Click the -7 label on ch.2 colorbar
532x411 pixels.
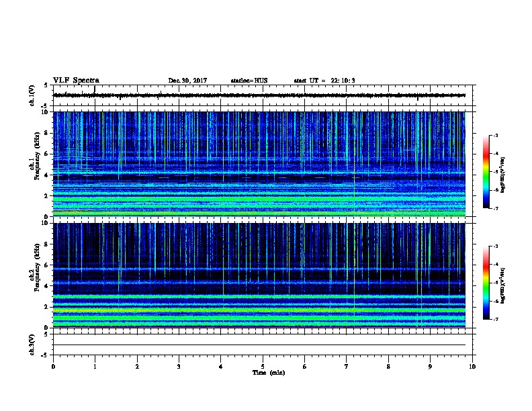495,319
